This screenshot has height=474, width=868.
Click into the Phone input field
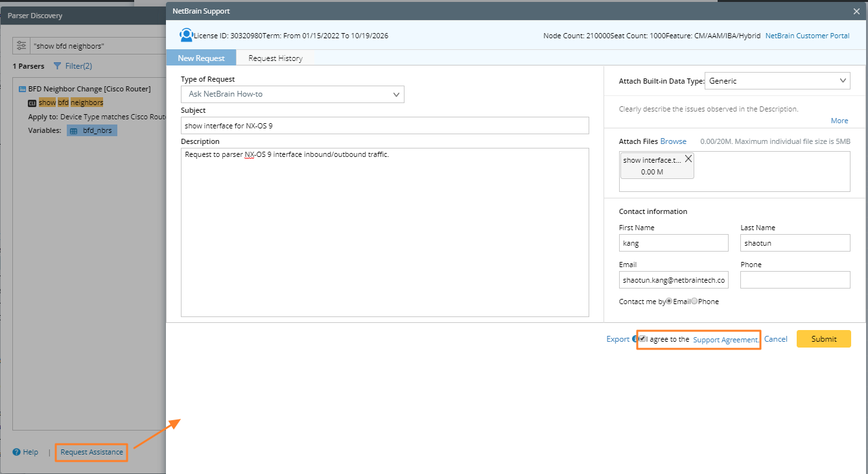pyautogui.click(x=795, y=280)
